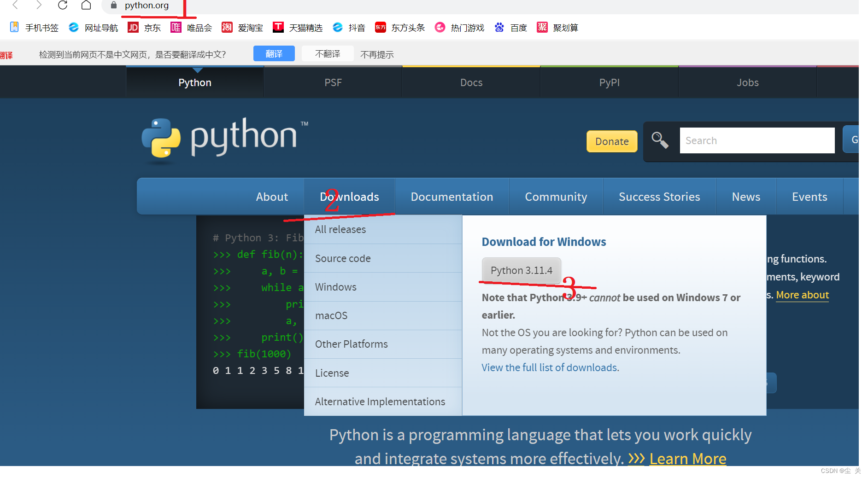This screenshot has width=868, height=478.
Task: Open the Community menu
Action: coord(556,197)
